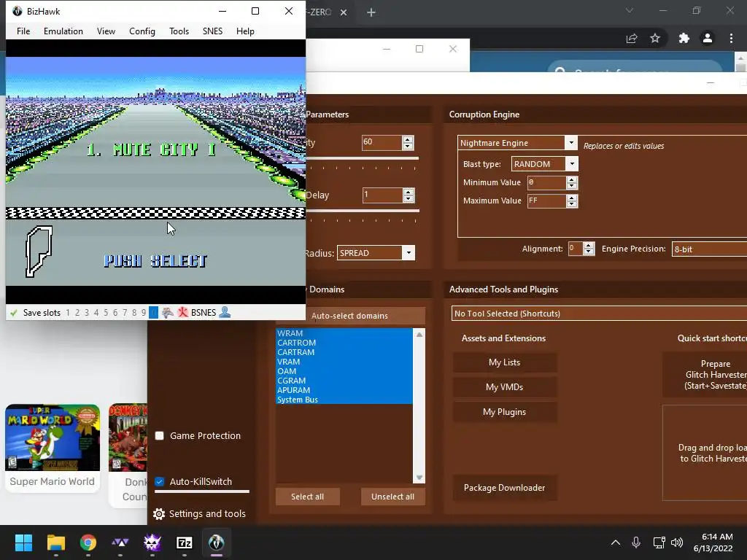Open the Windows Start menu

23,542
